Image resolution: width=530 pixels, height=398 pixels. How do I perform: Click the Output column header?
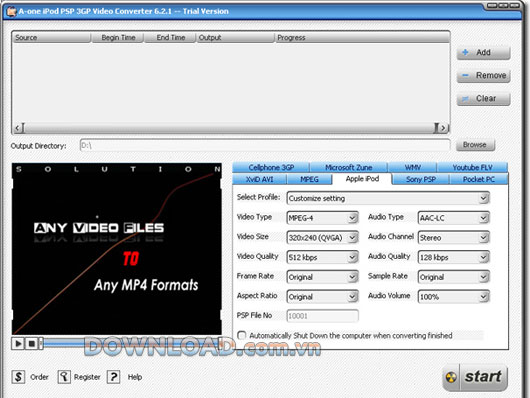tap(235, 38)
